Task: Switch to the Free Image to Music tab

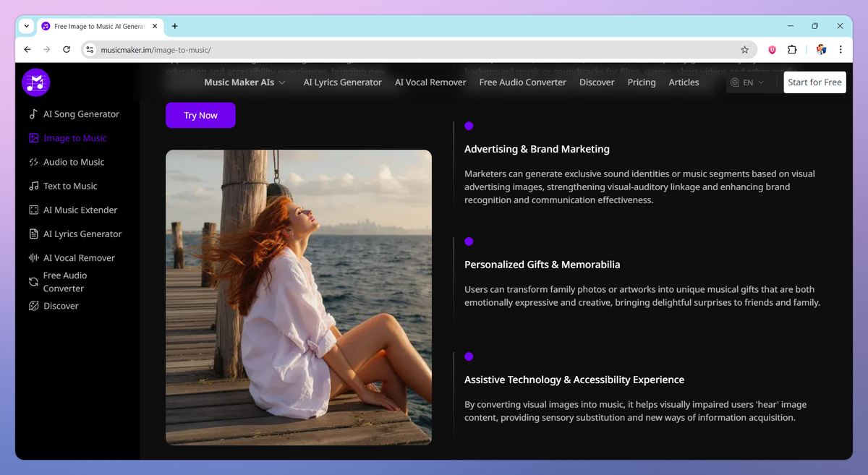Action: point(95,26)
